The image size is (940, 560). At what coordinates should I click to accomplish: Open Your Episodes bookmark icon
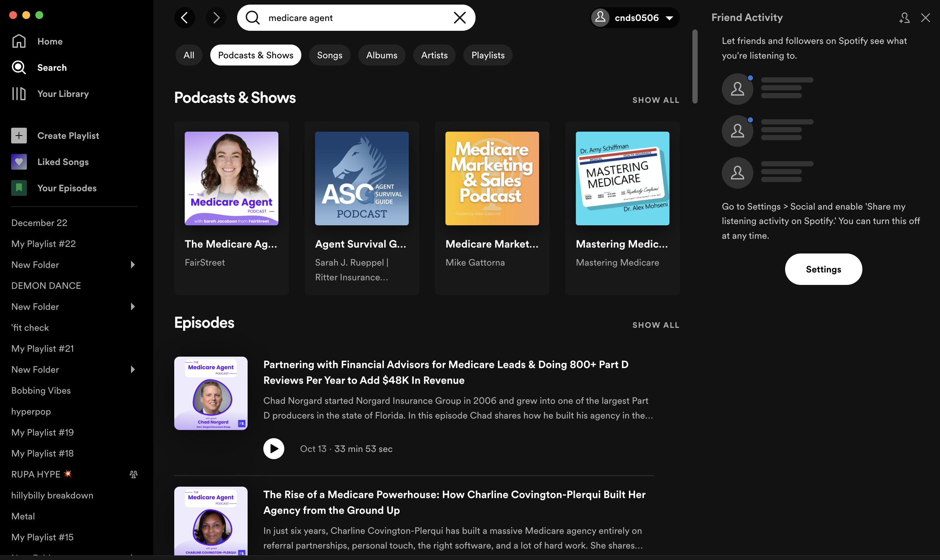[19, 188]
